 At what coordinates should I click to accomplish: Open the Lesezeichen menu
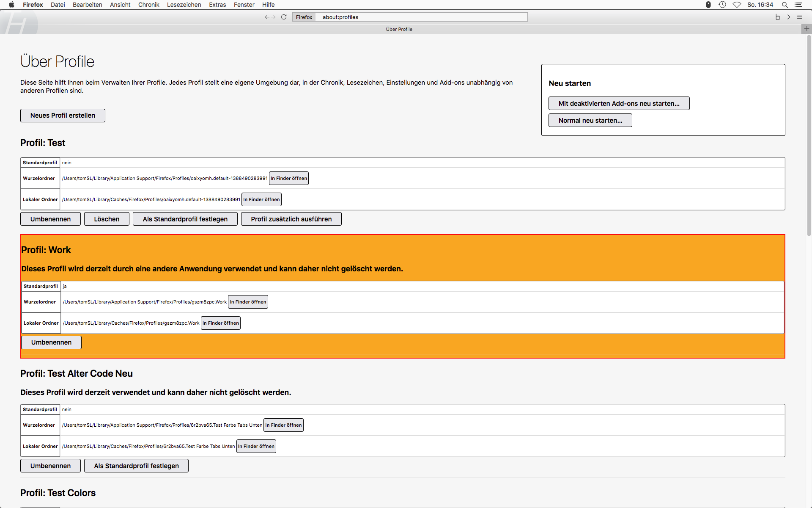184,5
